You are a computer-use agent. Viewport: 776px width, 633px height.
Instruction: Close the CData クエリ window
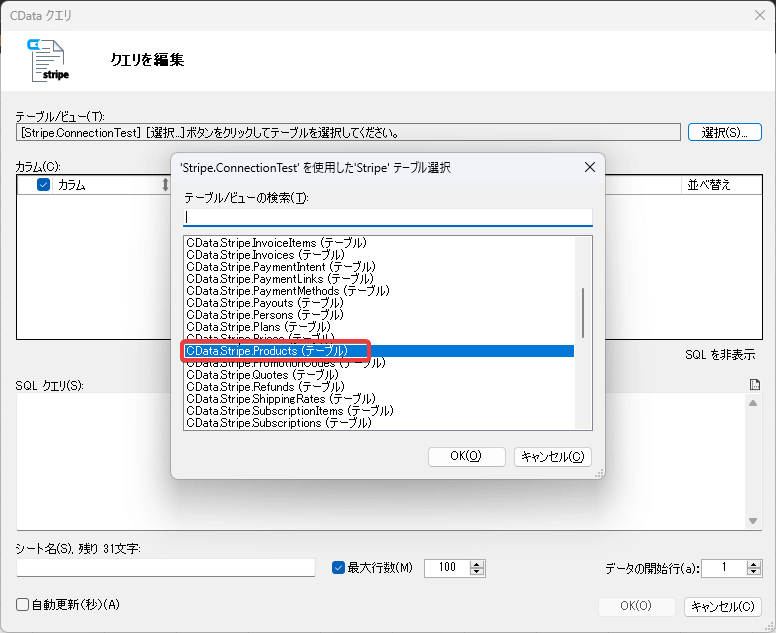point(760,15)
